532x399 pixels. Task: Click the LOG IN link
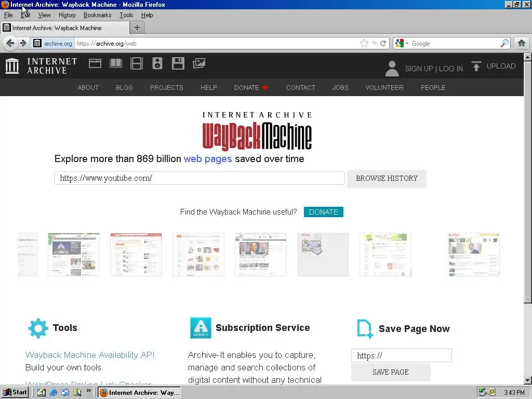[450, 69]
